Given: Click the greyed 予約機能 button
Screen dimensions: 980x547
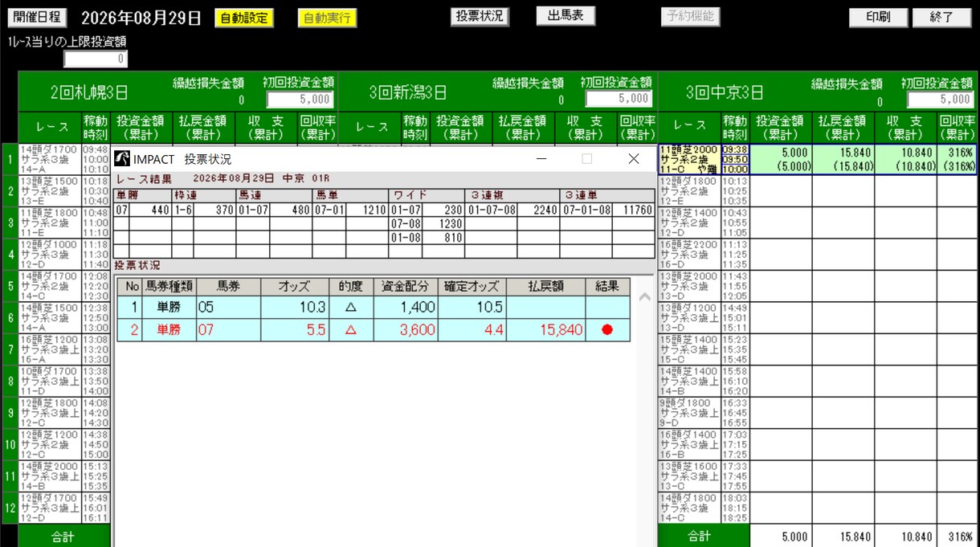Looking at the screenshot, I should pyautogui.click(x=691, y=16).
